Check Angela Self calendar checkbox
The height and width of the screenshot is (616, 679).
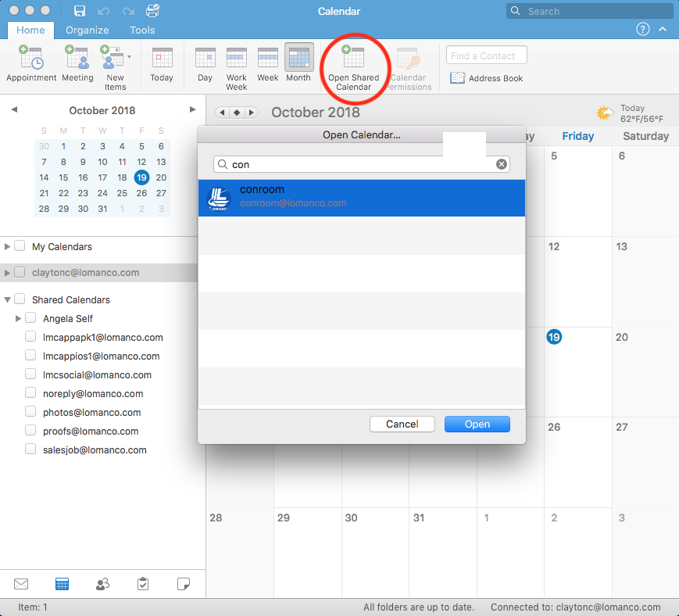(x=30, y=318)
